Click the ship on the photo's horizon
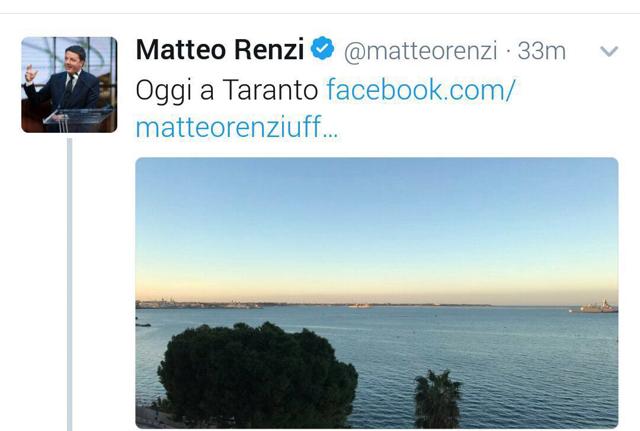The height and width of the screenshot is (431, 640). tap(595, 307)
